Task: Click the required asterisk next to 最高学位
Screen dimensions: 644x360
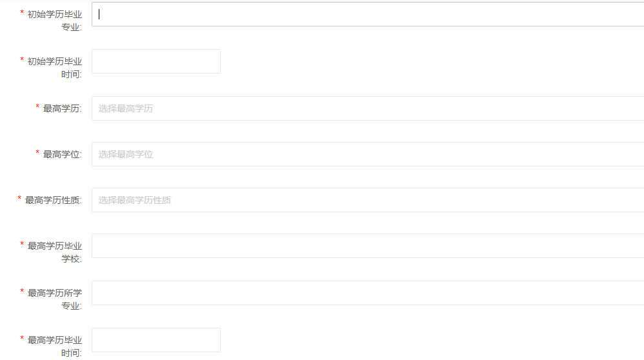Action: point(37,153)
